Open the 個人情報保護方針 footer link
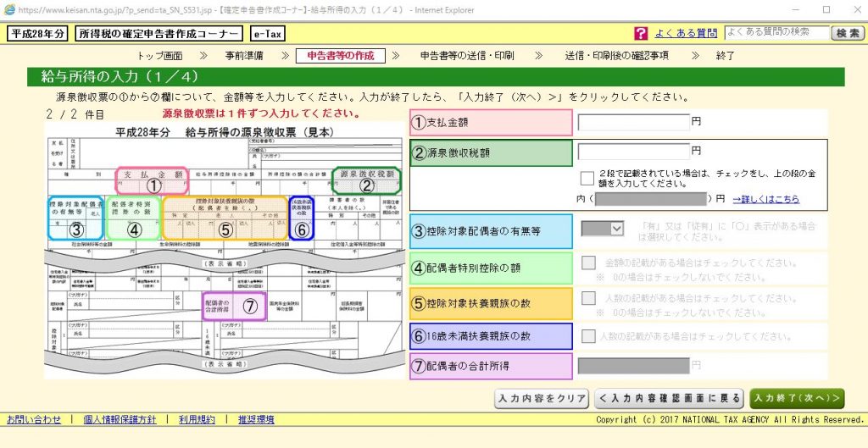 click(119, 419)
